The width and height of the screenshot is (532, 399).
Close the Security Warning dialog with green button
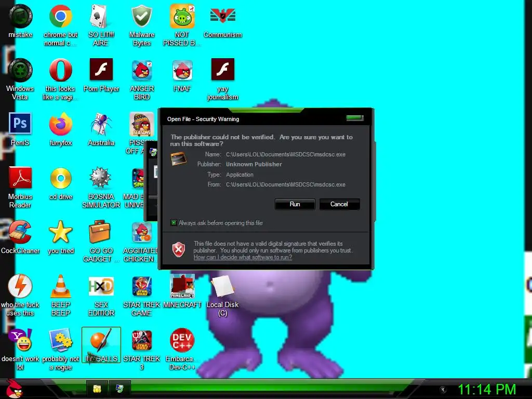tap(354, 118)
